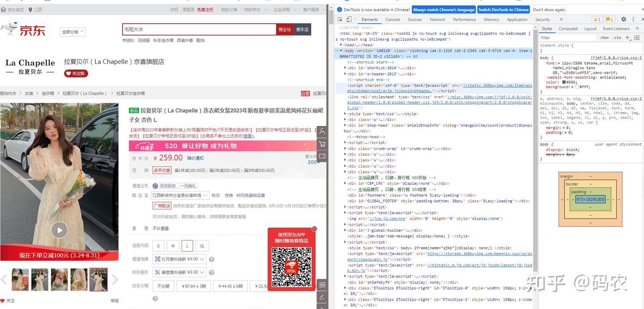Click the orange issues count badge

point(609,20)
